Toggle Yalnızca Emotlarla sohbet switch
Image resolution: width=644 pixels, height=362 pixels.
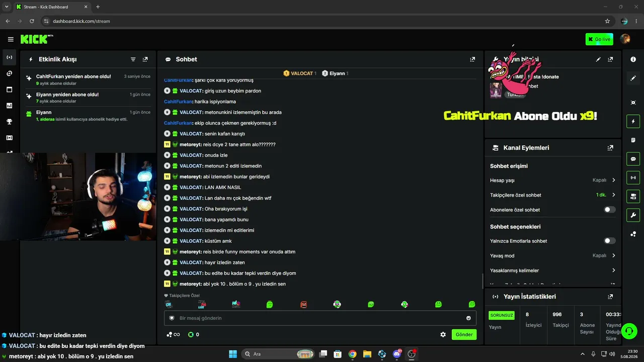[x=609, y=241]
